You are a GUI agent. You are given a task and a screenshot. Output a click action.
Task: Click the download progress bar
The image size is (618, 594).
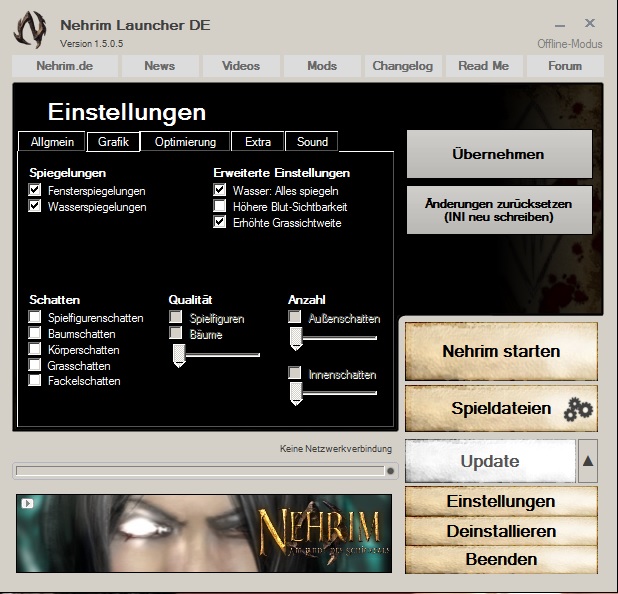click(200, 471)
